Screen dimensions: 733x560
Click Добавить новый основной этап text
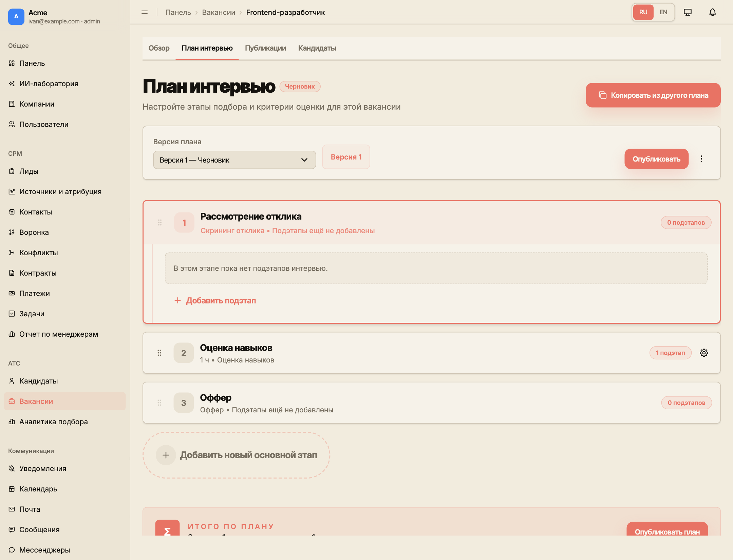(x=248, y=455)
